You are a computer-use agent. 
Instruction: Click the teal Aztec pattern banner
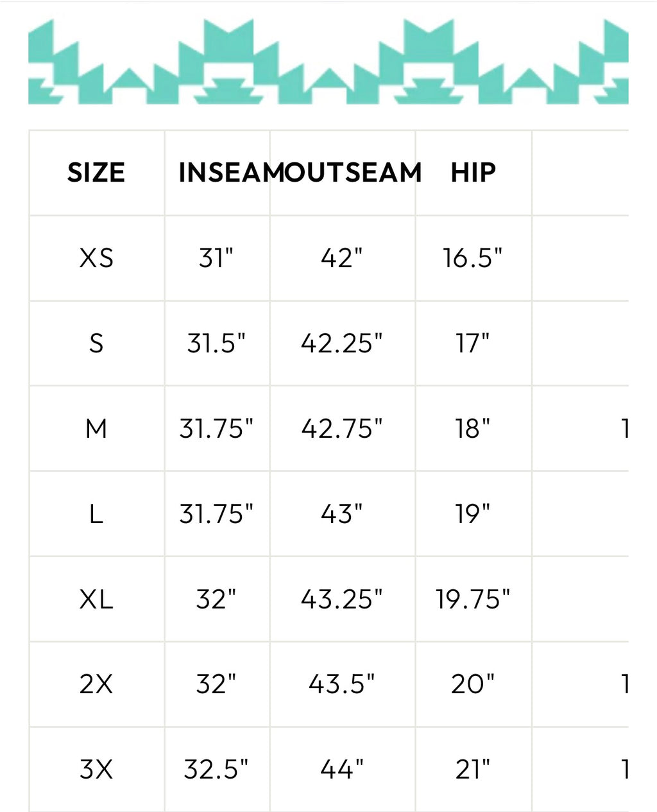[x=328, y=62]
